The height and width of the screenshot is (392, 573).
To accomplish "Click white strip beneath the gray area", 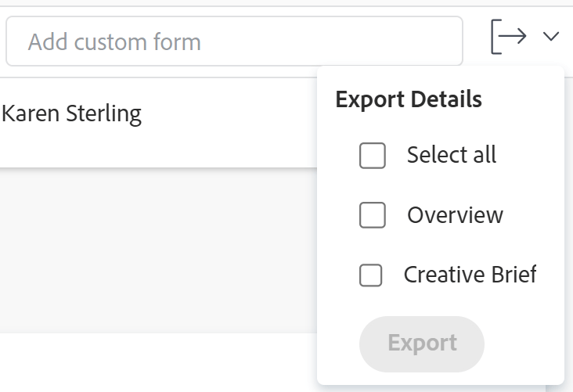I will pos(157,361).
